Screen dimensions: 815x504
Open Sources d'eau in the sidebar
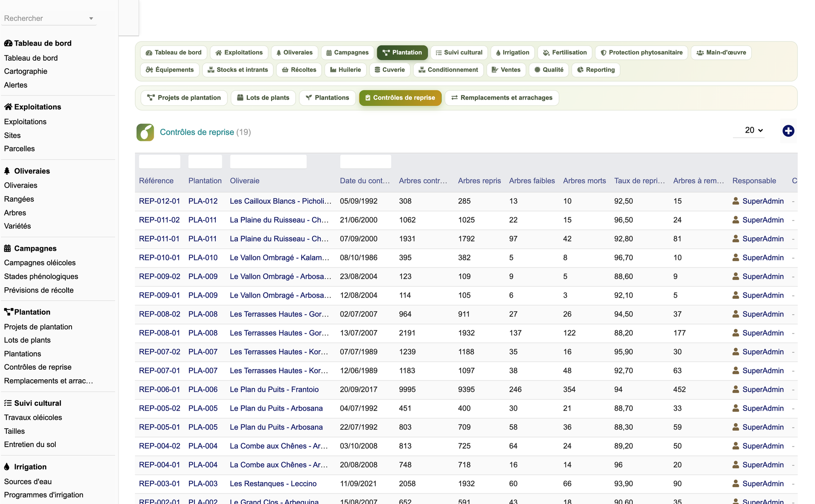[28, 482]
